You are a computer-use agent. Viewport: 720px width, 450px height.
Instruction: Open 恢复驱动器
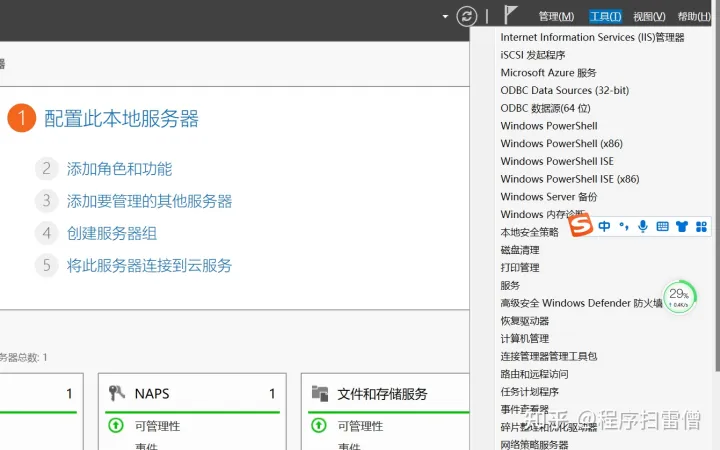pyautogui.click(x=524, y=321)
